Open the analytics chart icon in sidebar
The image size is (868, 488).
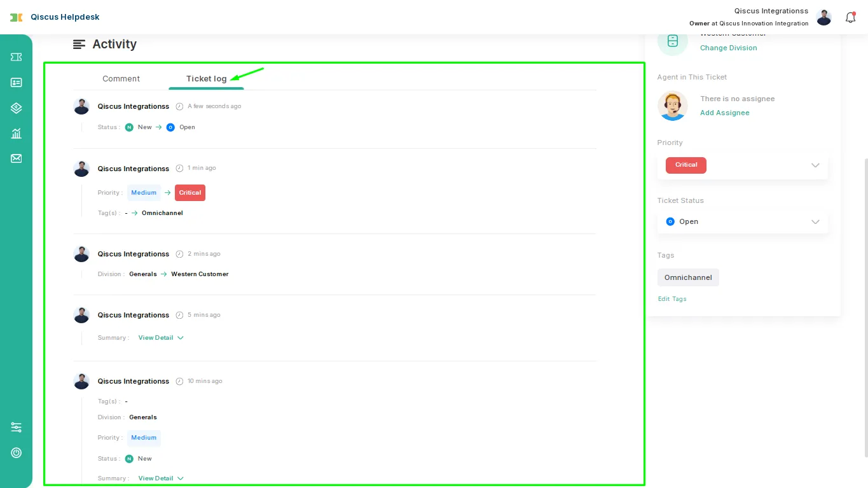tap(17, 134)
